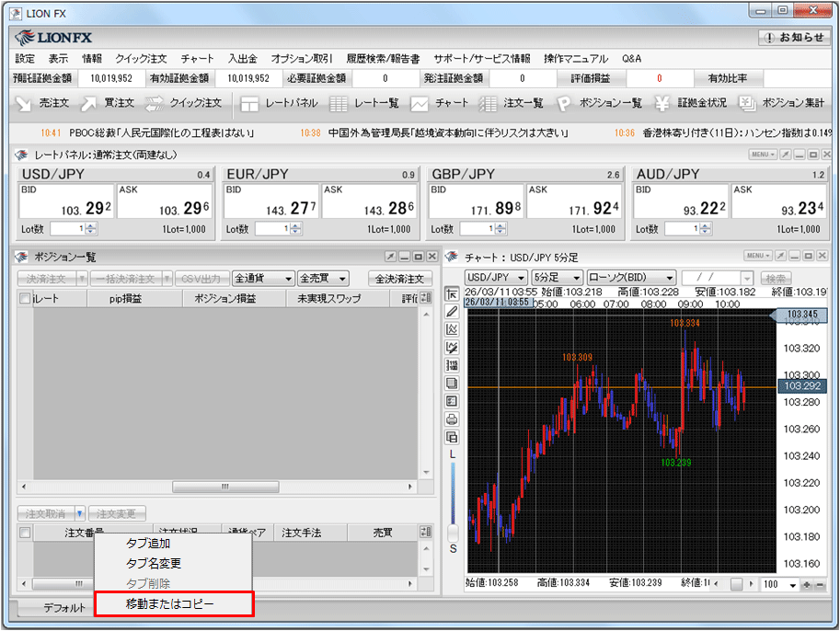This screenshot has width=840, height=631.
Task: Open the 表示 menu
Action: tap(58, 58)
